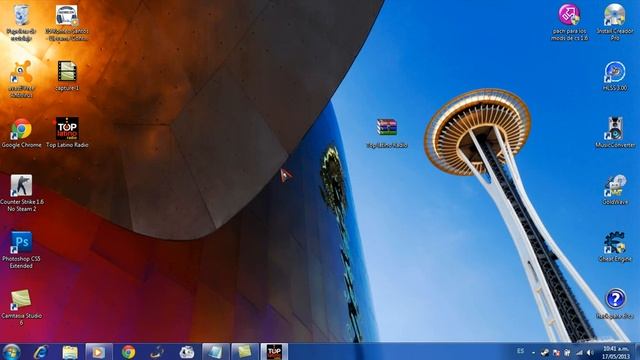The width and height of the screenshot is (640, 360).
Task: Open the Windows Start menu
Action: click(x=11, y=352)
